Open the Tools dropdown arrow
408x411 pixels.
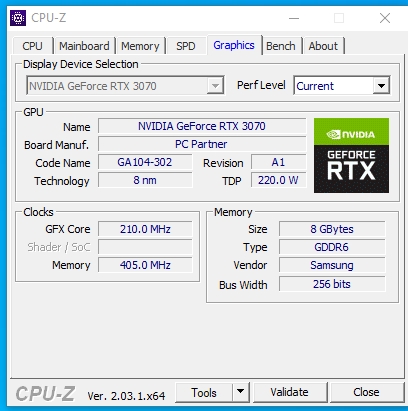click(x=241, y=392)
